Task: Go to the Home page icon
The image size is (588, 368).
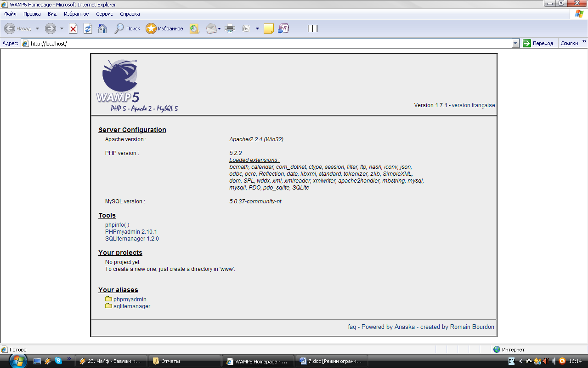Action: (102, 29)
